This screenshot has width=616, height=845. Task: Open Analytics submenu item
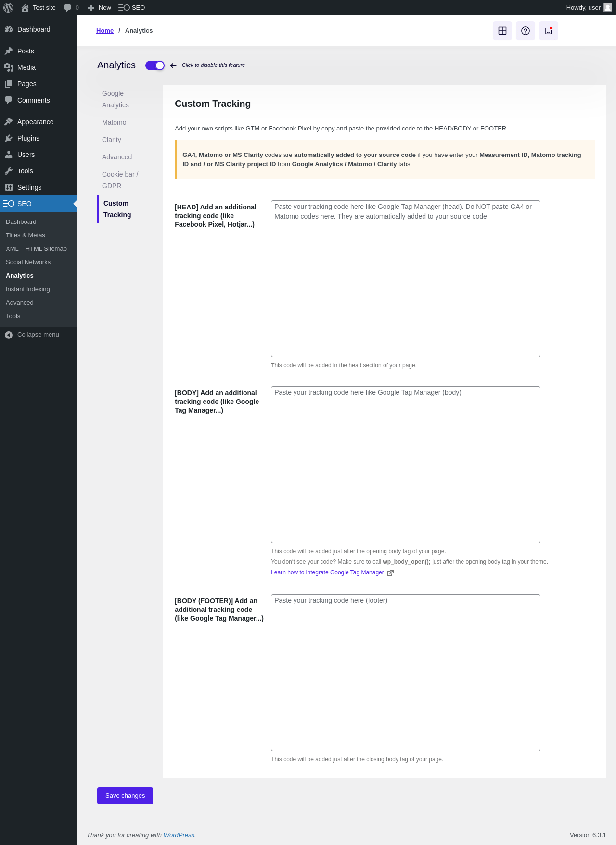click(x=20, y=276)
